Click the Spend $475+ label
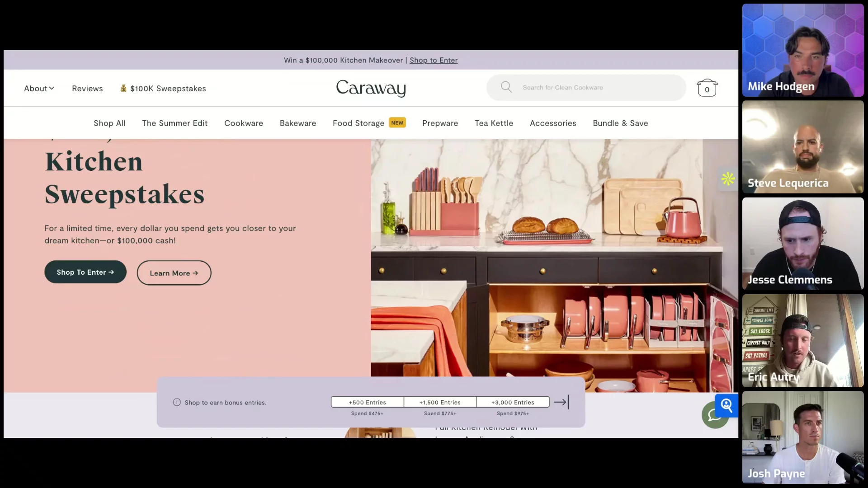The width and height of the screenshot is (868, 488). [367, 413]
